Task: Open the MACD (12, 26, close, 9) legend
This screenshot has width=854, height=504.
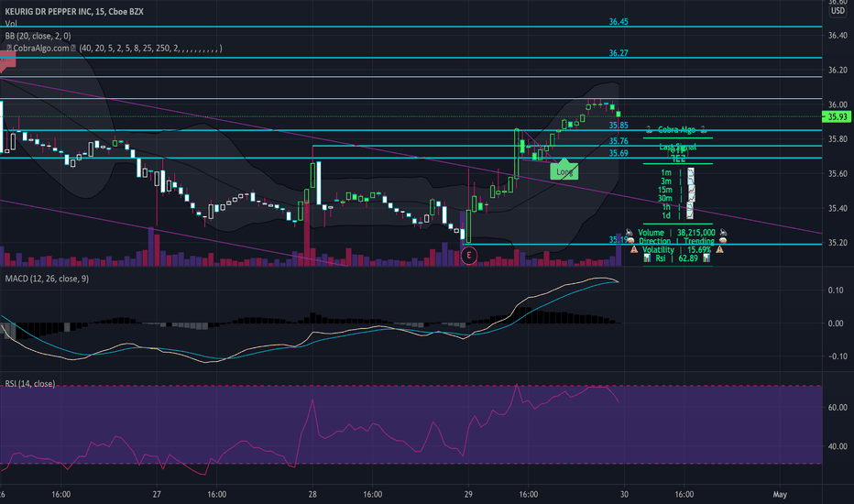Action: click(x=47, y=279)
